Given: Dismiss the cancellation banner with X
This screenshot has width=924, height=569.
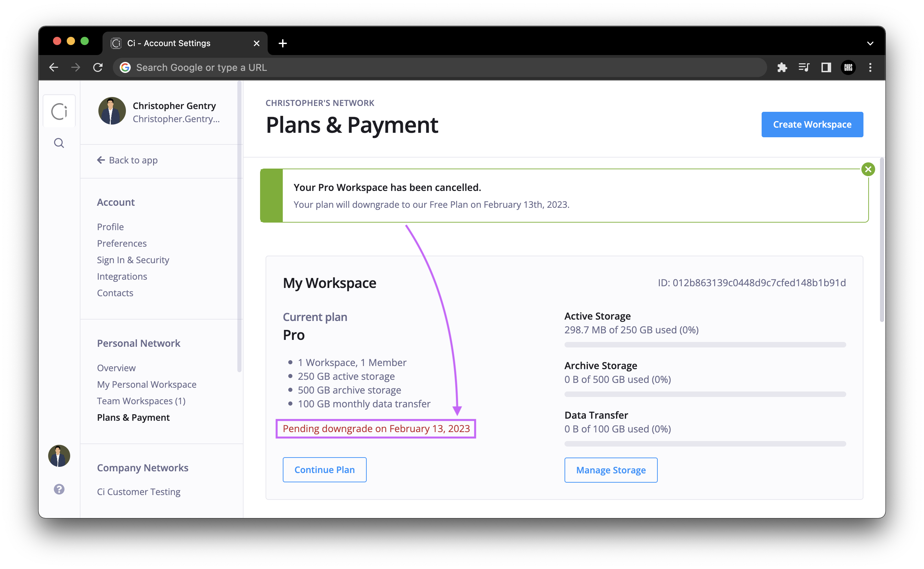Looking at the screenshot, I should (x=868, y=169).
